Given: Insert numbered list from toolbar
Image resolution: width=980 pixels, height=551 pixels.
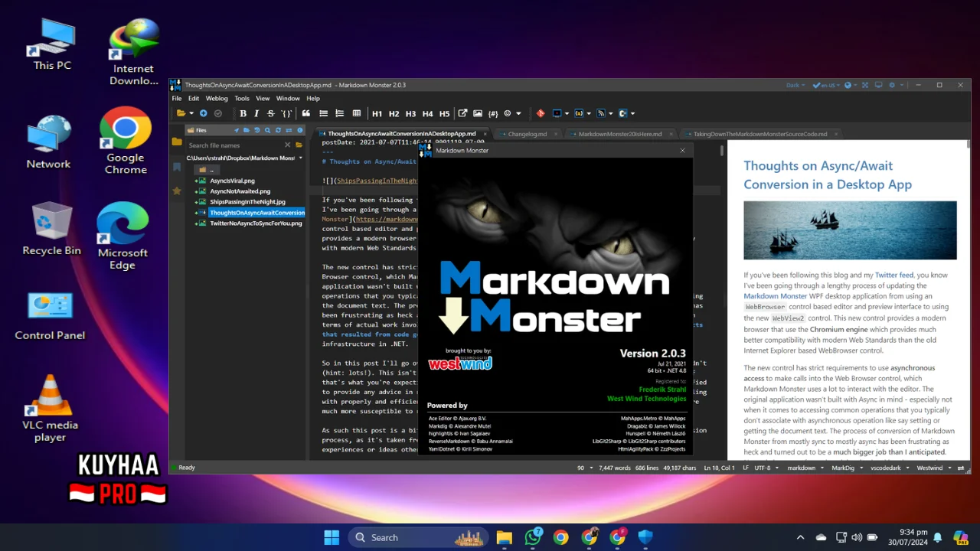Looking at the screenshot, I should pyautogui.click(x=340, y=113).
